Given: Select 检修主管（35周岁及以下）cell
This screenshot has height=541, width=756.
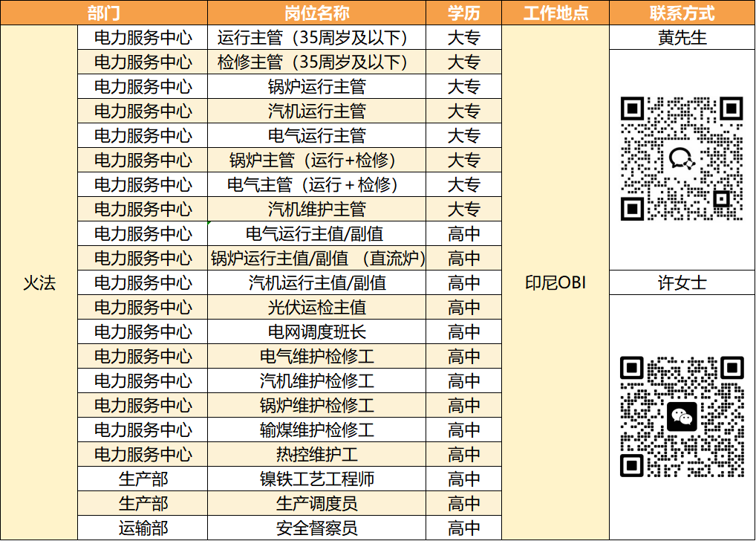Looking at the screenshot, I should point(317,62).
